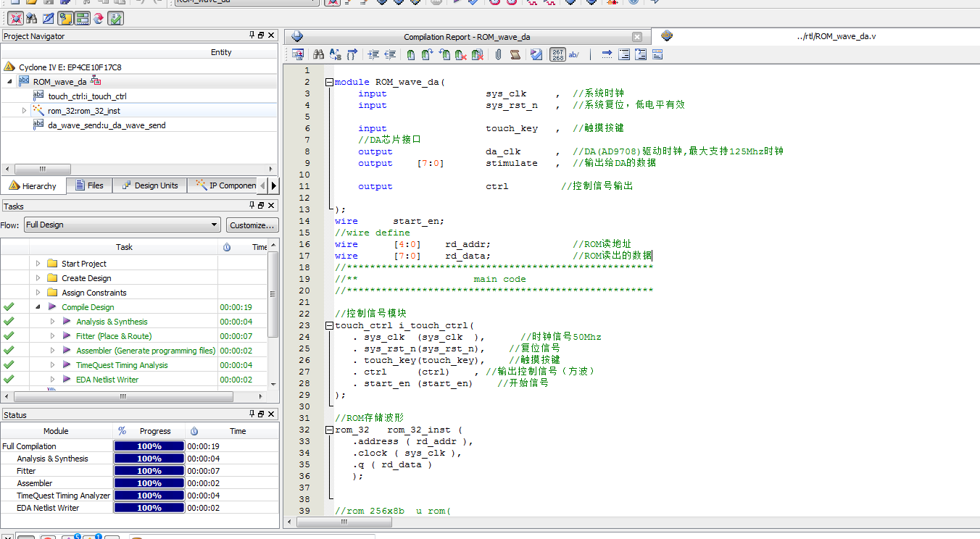Click binoculars Find icon in main toolbar
Screen dimensions: 980x539
point(31,18)
